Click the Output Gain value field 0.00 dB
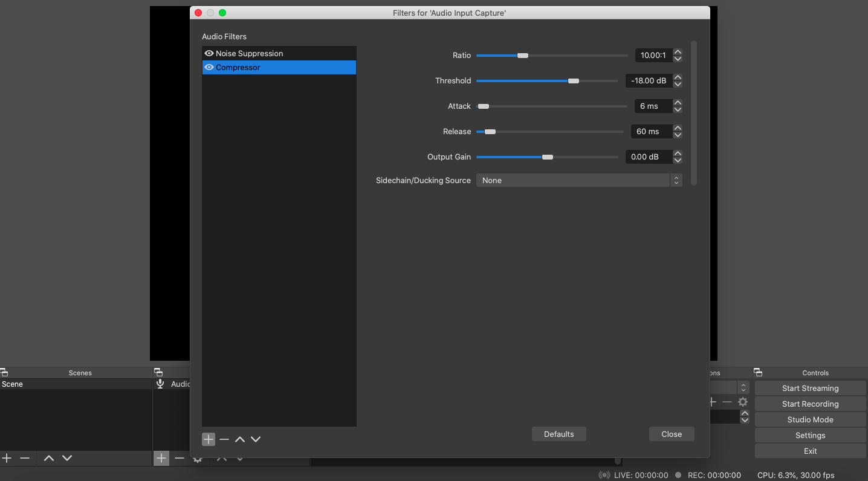Viewport: 868px width, 481px height. pyautogui.click(x=649, y=157)
